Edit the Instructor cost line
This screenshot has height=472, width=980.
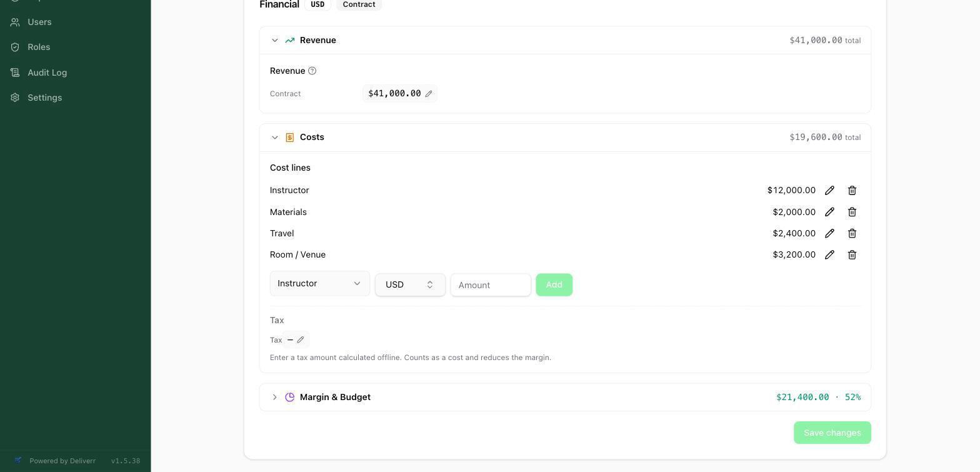pyautogui.click(x=829, y=190)
